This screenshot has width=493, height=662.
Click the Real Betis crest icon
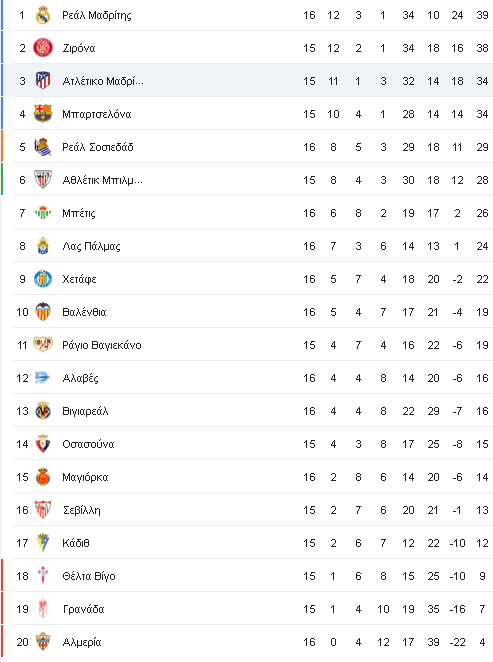[x=43, y=212]
